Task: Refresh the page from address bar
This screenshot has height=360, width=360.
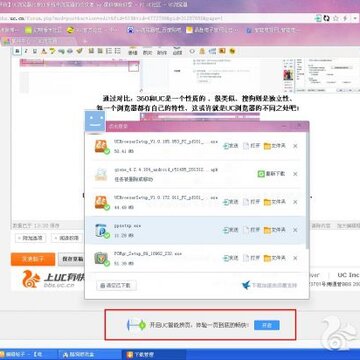Action: pyautogui.click(x=327, y=18)
